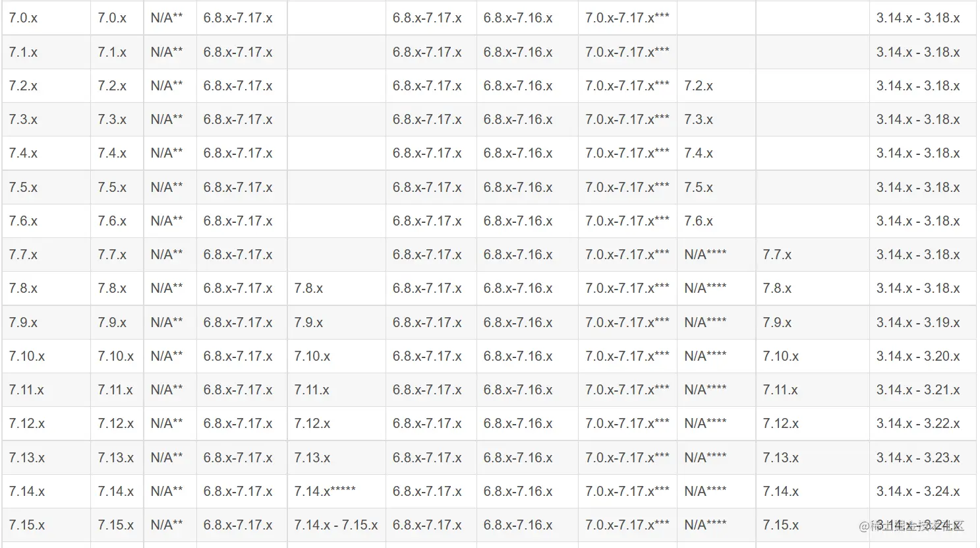This screenshot has height=548, width=980.
Task: Select 6.8.x-7.16.x cell in the 7.9.x row
Action: (x=518, y=322)
